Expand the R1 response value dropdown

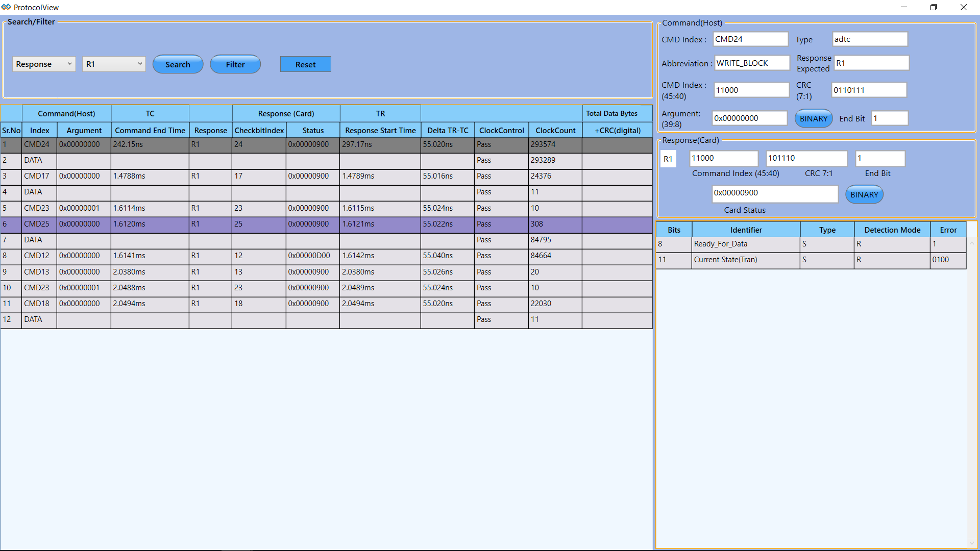click(114, 64)
